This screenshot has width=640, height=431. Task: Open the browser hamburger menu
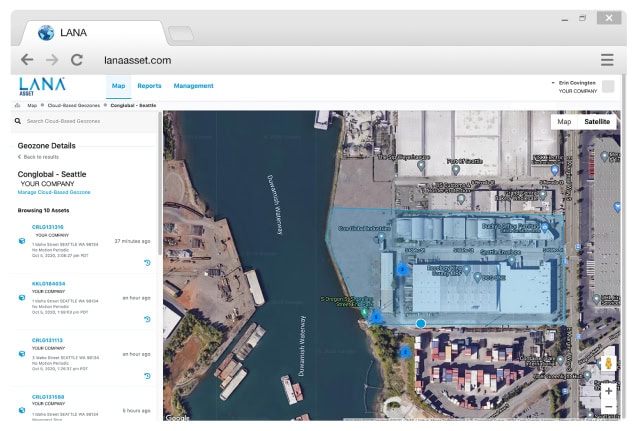click(607, 60)
